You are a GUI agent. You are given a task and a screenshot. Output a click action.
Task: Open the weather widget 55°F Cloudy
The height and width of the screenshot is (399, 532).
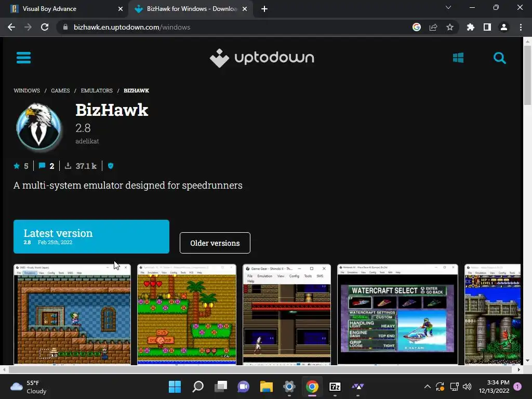29,387
